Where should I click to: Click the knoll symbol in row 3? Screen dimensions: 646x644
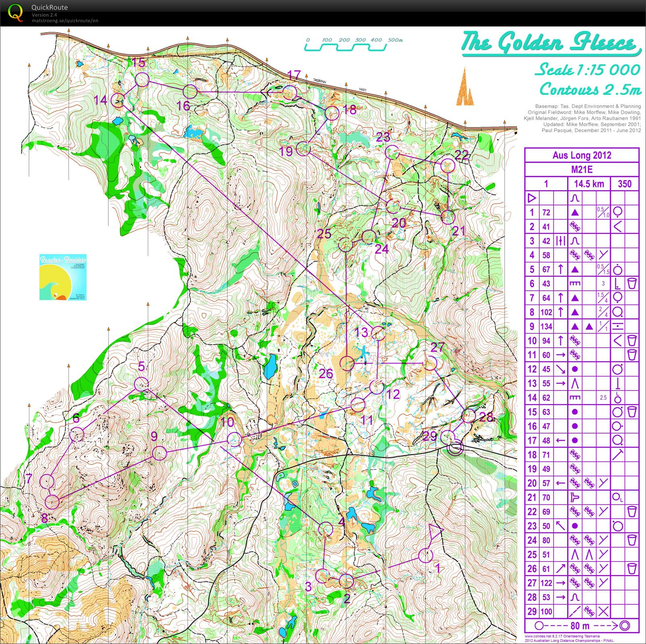(x=575, y=241)
